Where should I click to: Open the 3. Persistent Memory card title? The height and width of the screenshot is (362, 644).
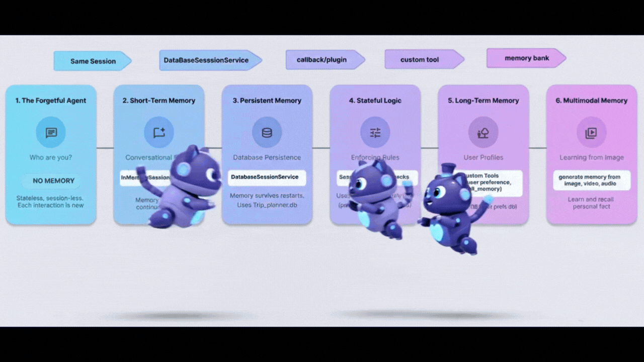click(267, 101)
